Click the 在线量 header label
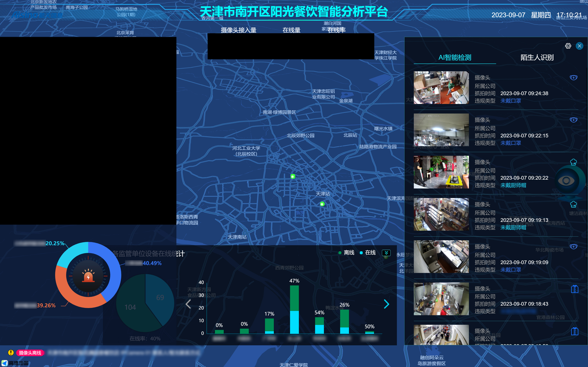The image size is (588, 367). coord(291,30)
